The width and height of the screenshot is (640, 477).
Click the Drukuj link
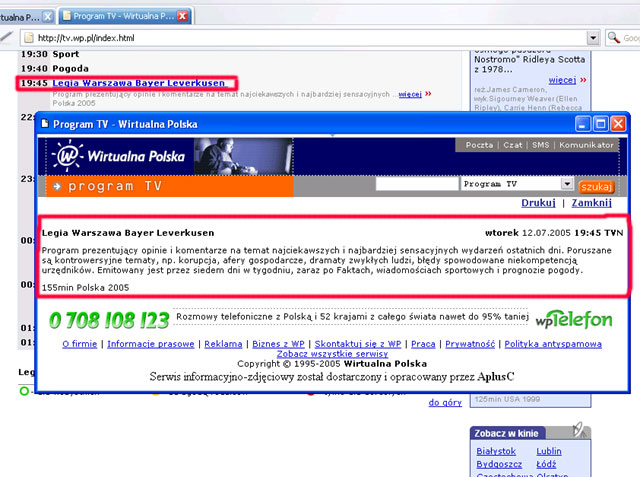[x=538, y=203]
